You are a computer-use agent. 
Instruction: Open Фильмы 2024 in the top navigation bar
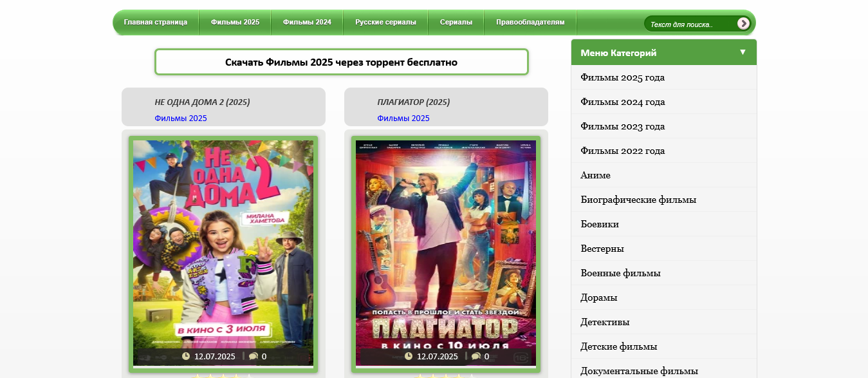(x=307, y=22)
